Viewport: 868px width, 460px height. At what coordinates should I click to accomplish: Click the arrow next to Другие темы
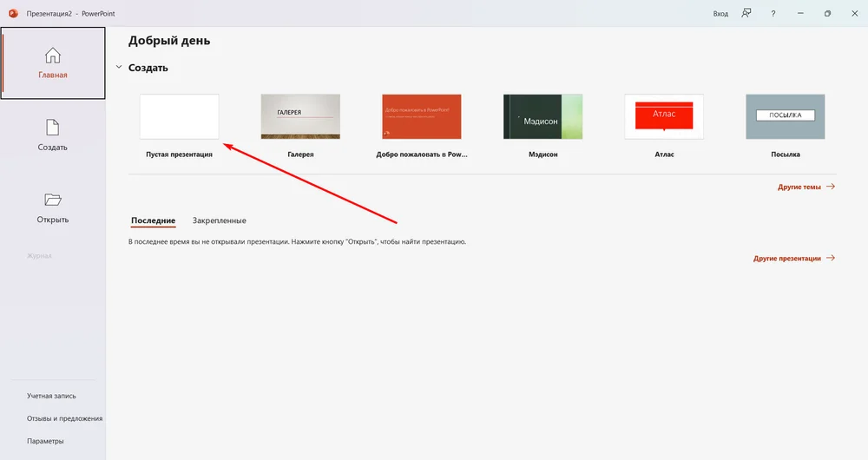[x=831, y=187]
